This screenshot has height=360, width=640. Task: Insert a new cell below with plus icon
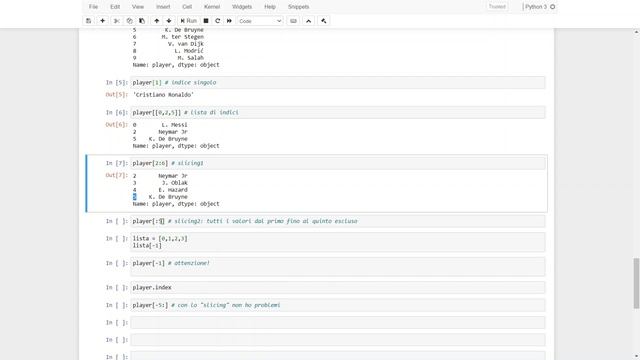pos(102,21)
